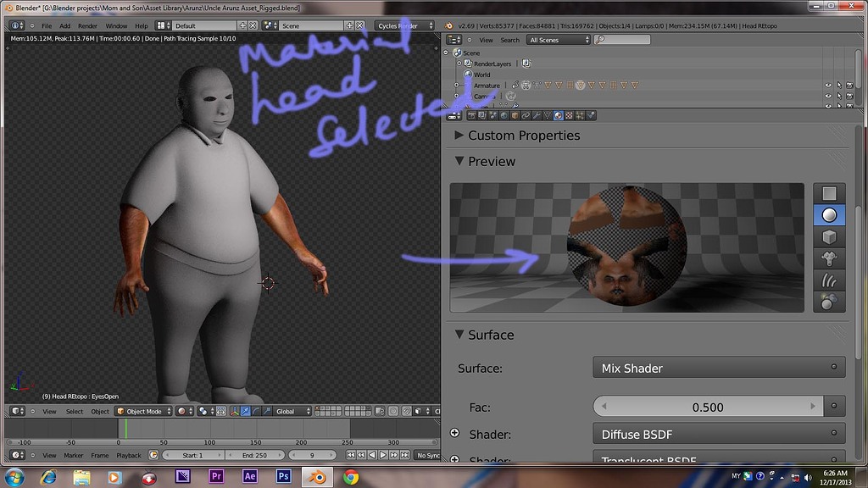This screenshot has height=488, width=868.
Task: Open the World properties tab icon
Action: pos(504,115)
